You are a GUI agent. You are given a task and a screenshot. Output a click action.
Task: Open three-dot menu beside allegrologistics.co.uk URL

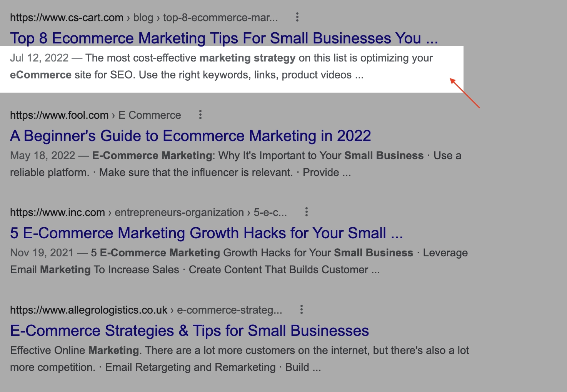302,309
